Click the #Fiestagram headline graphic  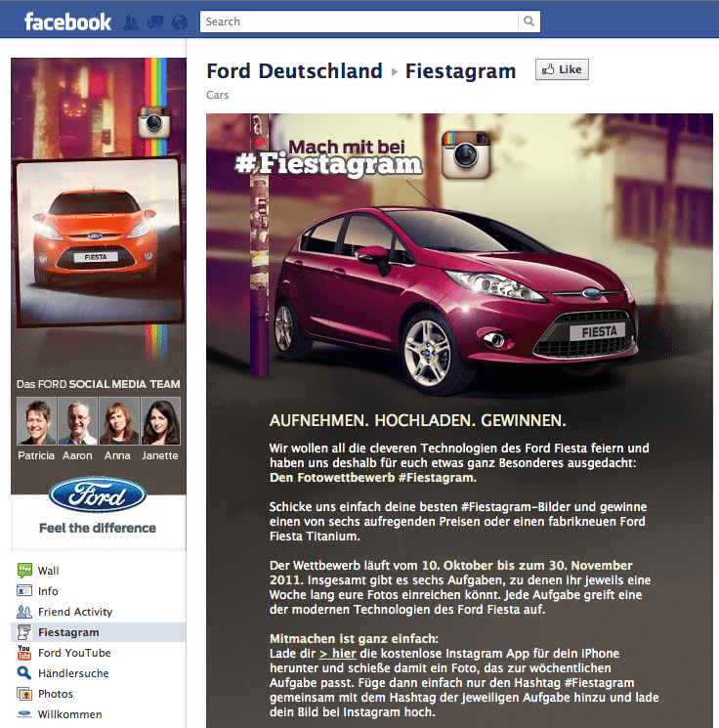(328, 164)
